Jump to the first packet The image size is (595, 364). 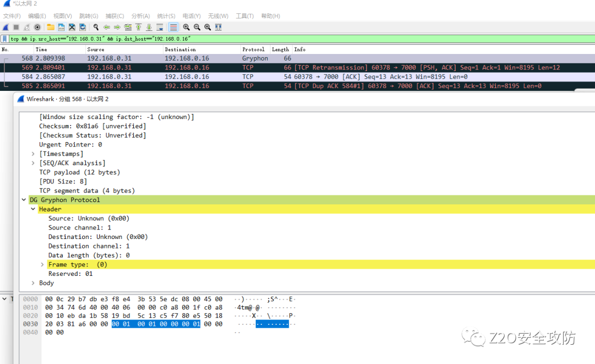tap(138, 28)
